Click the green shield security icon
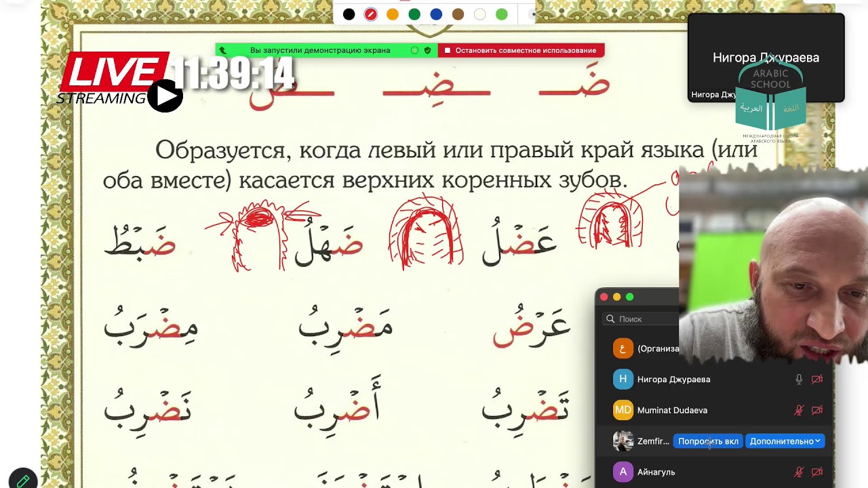This screenshot has height=488, width=868. (427, 50)
